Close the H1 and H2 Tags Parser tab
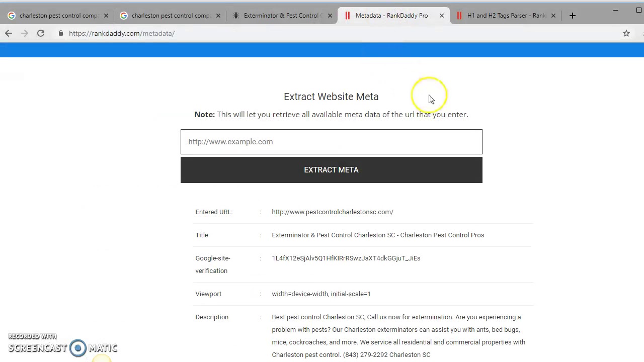The image size is (644, 362). click(553, 16)
